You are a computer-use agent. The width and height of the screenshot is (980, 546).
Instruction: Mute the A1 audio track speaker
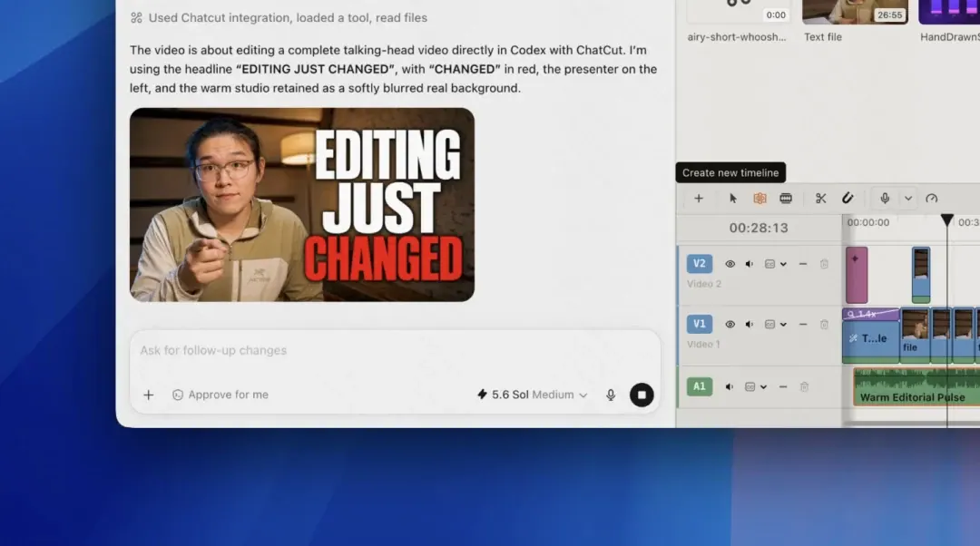point(730,387)
